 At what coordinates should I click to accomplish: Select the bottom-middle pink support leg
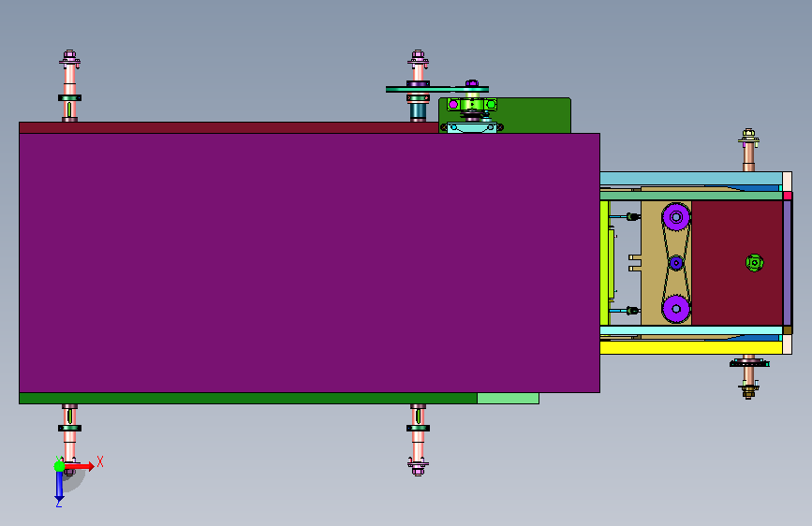(418, 440)
